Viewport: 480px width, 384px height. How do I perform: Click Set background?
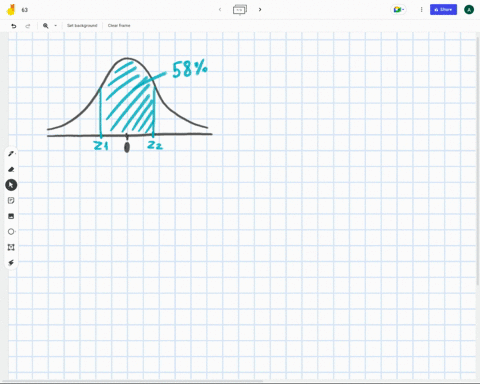tap(82, 26)
